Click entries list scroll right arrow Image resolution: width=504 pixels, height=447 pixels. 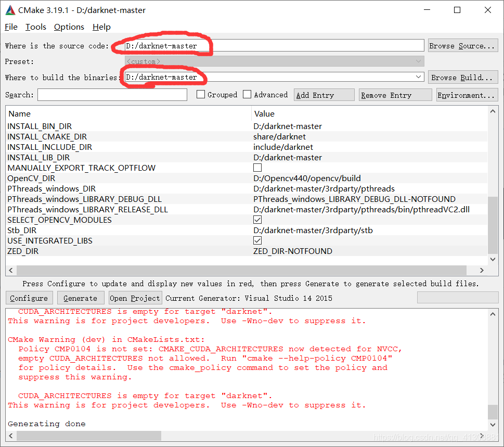[x=482, y=270]
